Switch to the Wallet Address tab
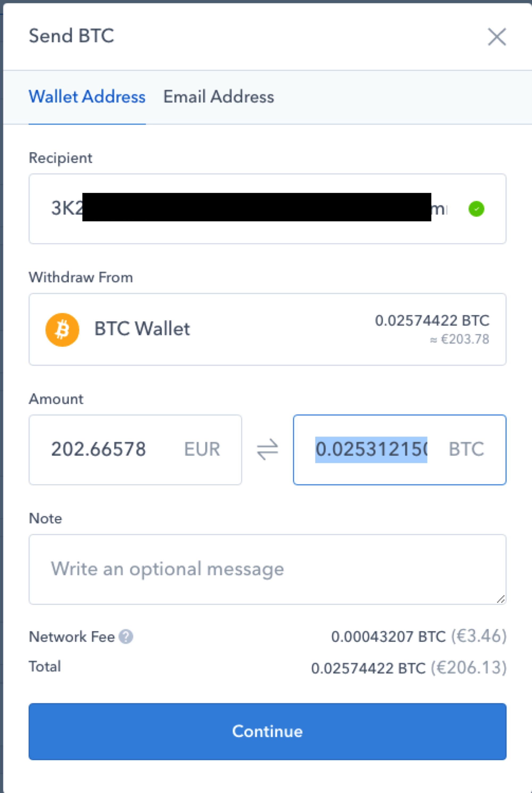Image resolution: width=532 pixels, height=793 pixels. click(x=87, y=97)
